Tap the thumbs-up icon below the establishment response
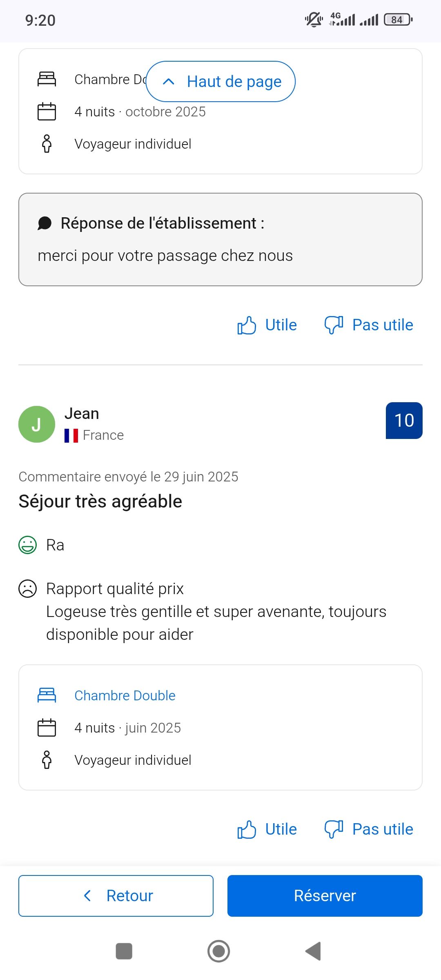Viewport: 441px width, 980px height. click(x=247, y=325)
